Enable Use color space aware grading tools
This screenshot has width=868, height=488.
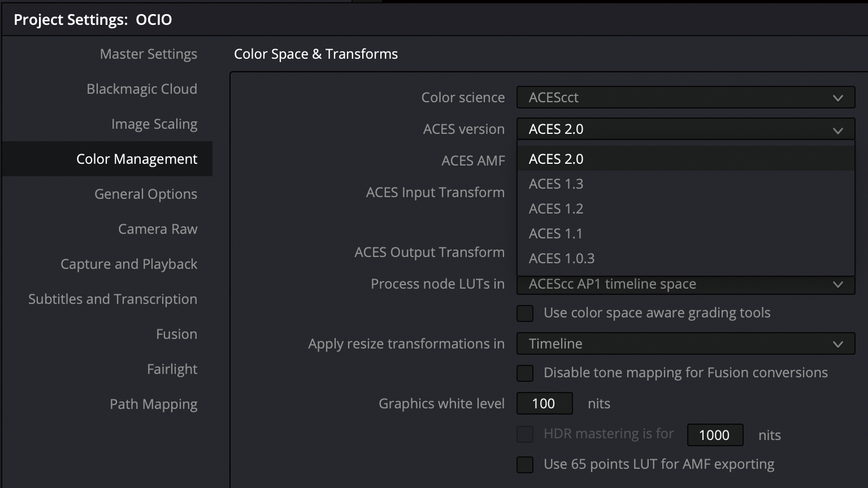click(525, 313)
